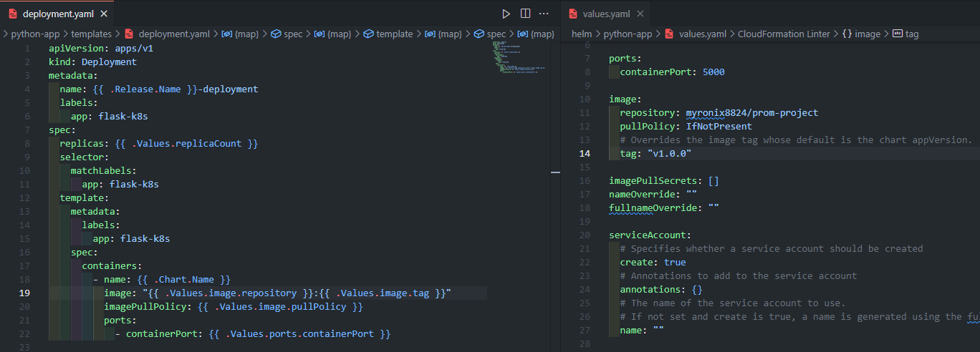Close the deployment.yaml tab
Viewport: 980px width, 352px height.
103,14
